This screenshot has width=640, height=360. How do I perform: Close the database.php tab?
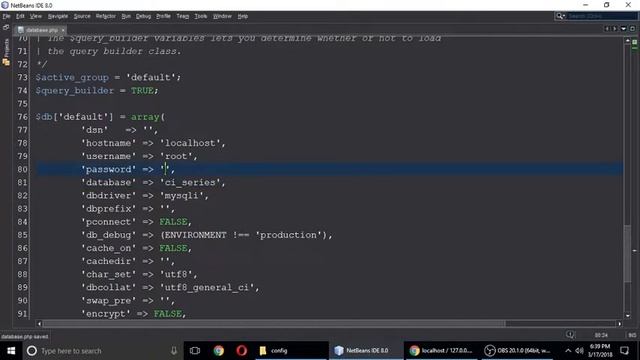click(63, 30)
